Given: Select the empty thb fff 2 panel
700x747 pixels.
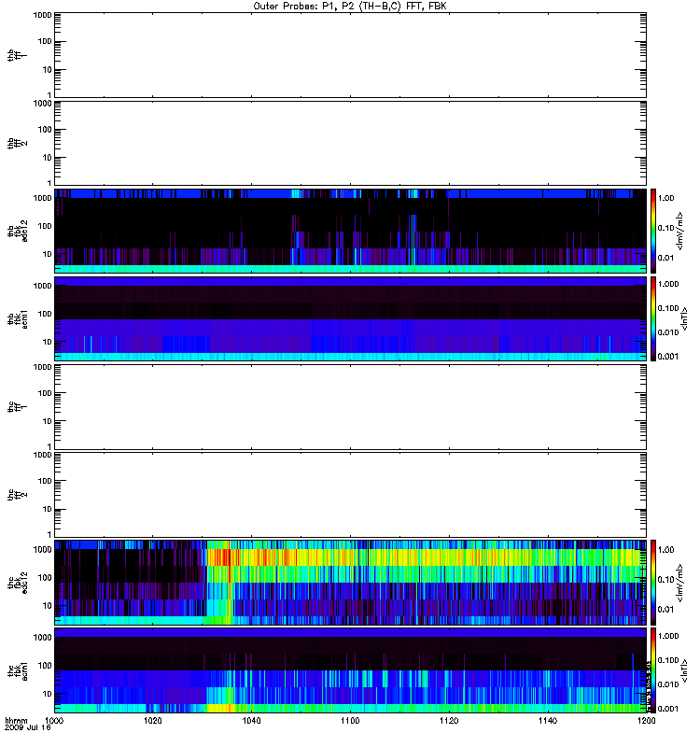Looking at the screenshot, I should coord(350,143).
